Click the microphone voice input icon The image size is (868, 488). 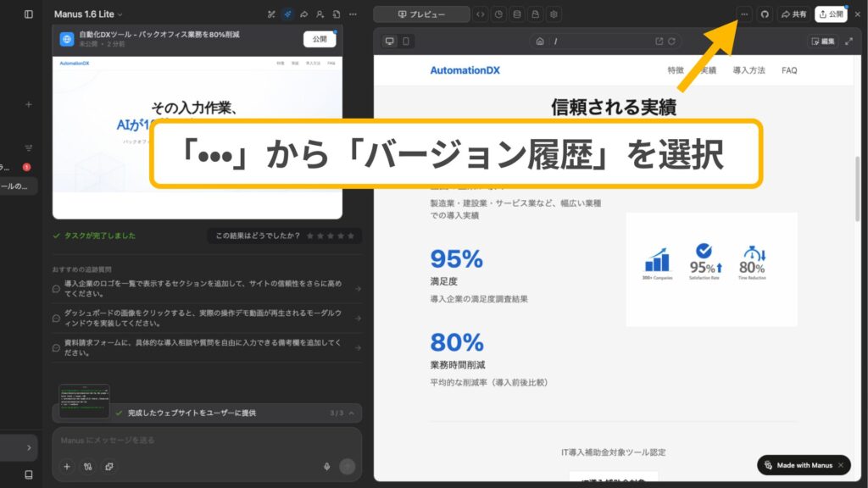pyautogui.click(x=326, y=467)
